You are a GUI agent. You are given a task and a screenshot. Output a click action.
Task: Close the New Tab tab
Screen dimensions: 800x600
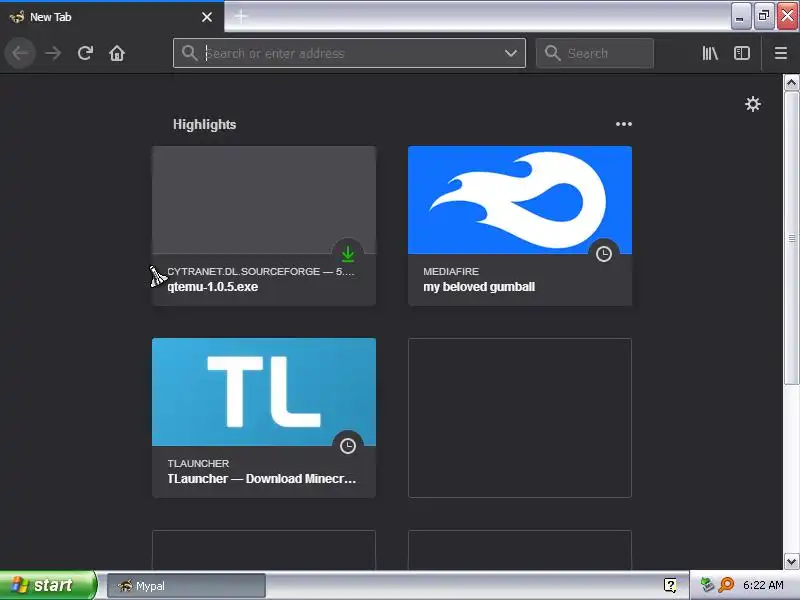point(207,17)
